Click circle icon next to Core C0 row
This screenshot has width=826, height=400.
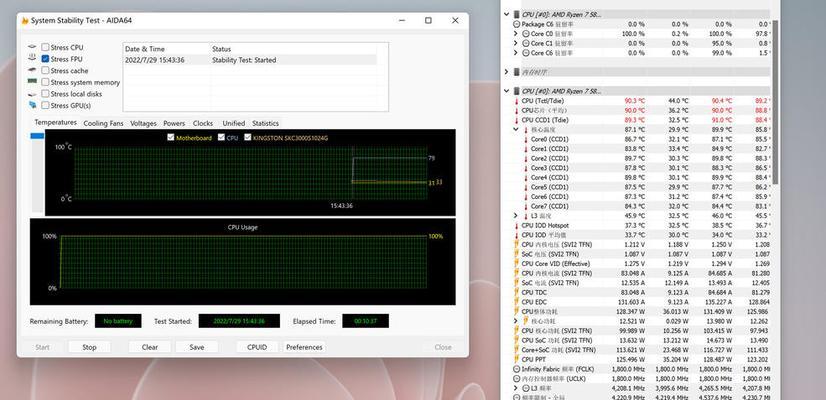click(526, 34)
